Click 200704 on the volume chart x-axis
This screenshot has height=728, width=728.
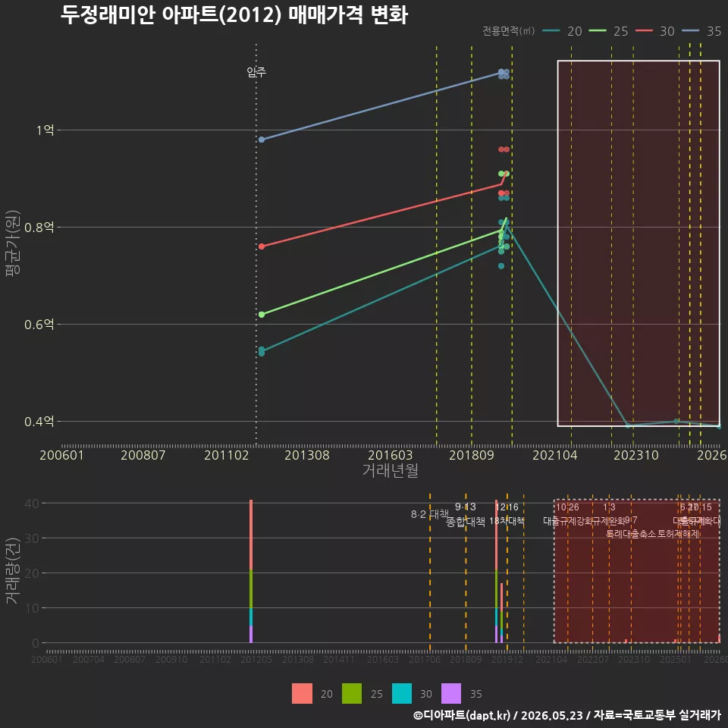click(88, 659)
